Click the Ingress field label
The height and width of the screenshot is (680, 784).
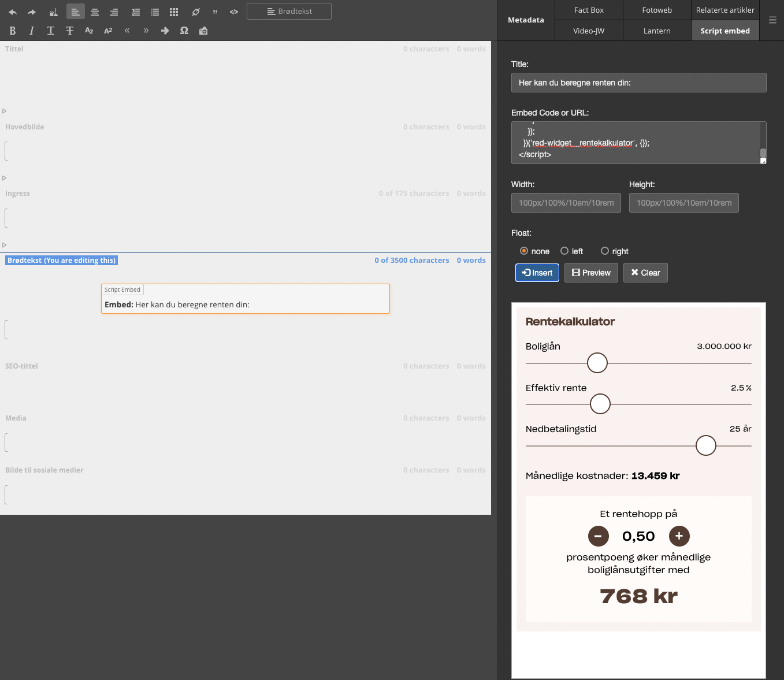click(18, 194)
